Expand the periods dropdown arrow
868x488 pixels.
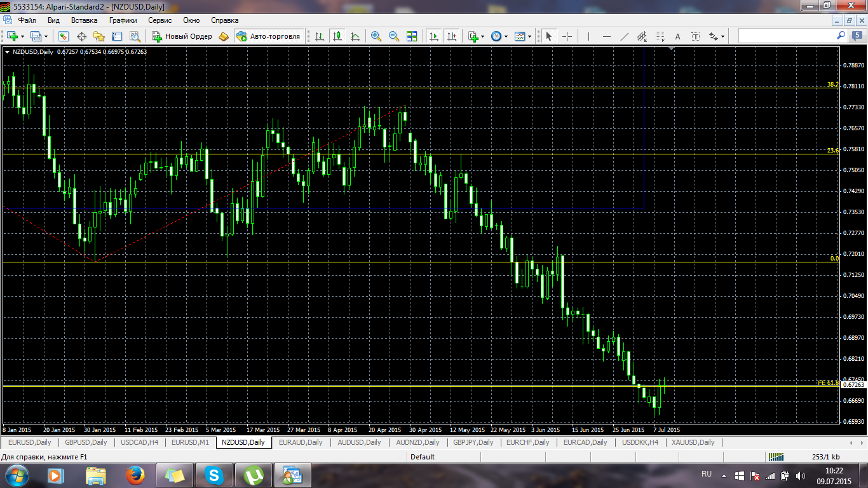[x=506, y=36]
